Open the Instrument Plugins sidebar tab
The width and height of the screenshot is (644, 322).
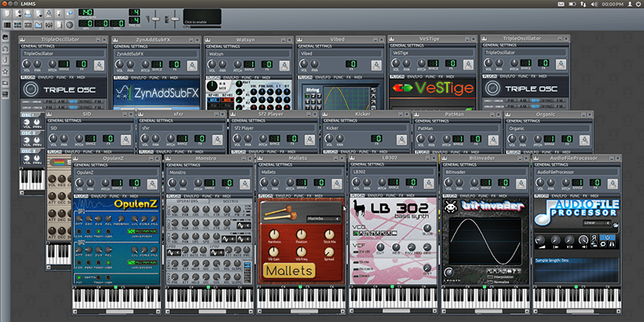pyautogui.click(x=6, y=38)
